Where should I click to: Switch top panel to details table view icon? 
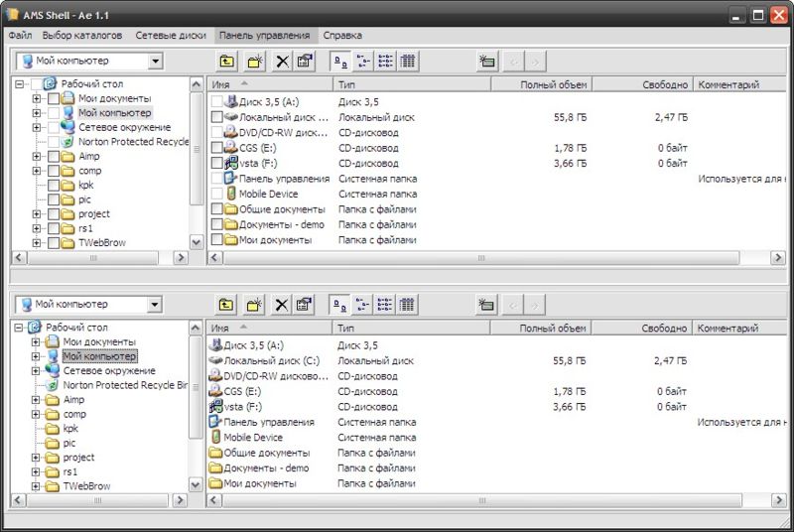pyautogui.click(x=408, y=62)
